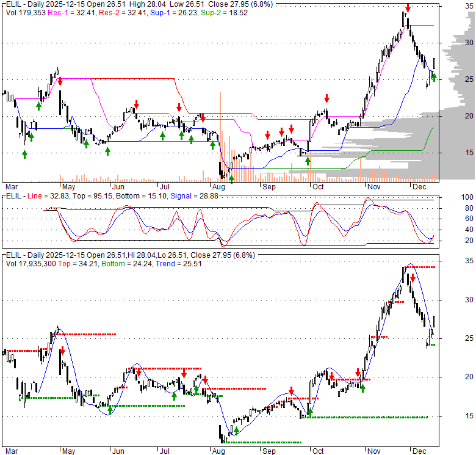The height and width of the screenshot is (455, 476).
Task: Click the 35 price label on the bottom chart scale
Action: click(469, 260)
